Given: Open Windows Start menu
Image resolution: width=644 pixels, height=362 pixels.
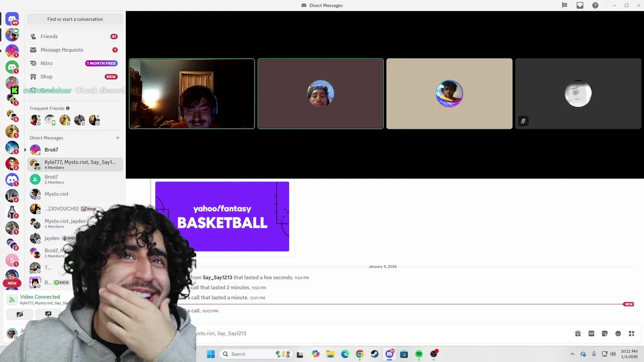Looking at the screenshot, I should pos(211,354).
